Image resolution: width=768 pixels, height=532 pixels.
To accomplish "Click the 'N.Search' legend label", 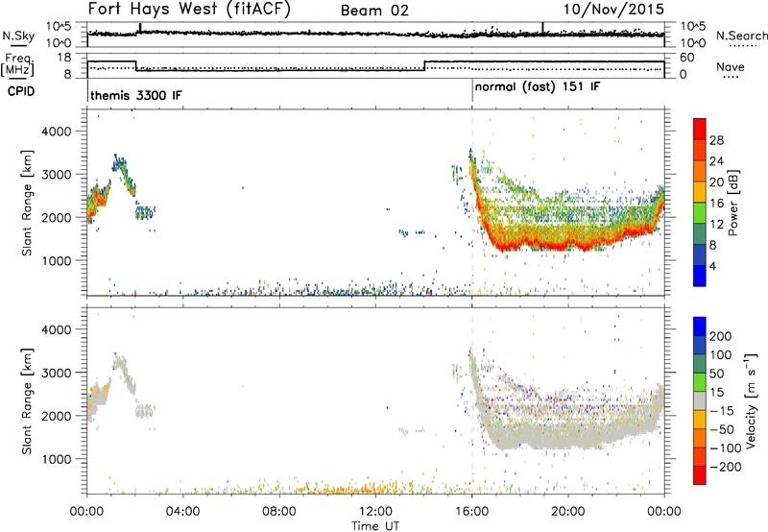I will [x=741, y=36].
